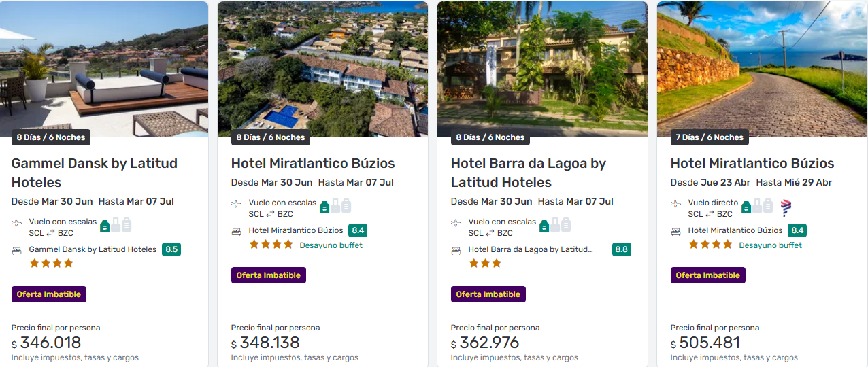Click the 8.8 rating badge

621,249
